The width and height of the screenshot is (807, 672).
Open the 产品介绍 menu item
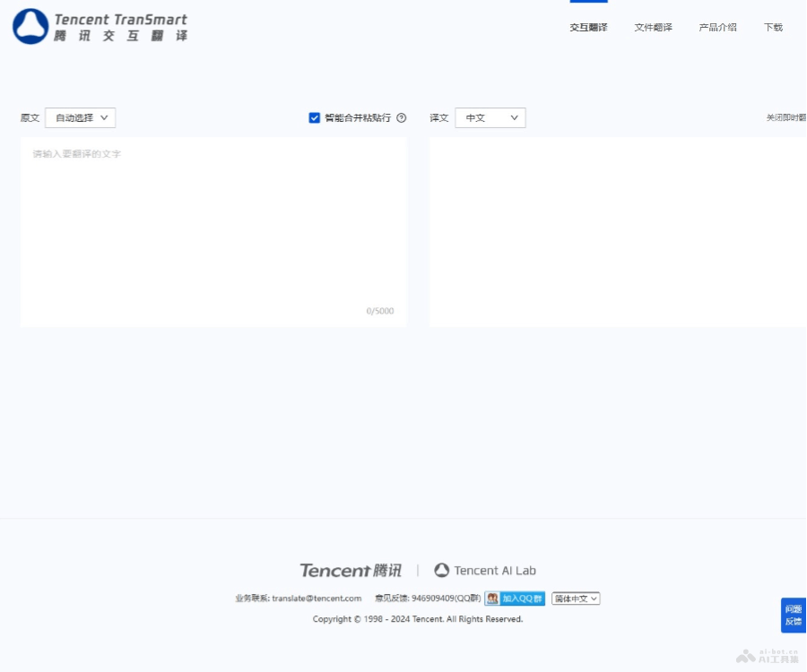tap(717, 28)
